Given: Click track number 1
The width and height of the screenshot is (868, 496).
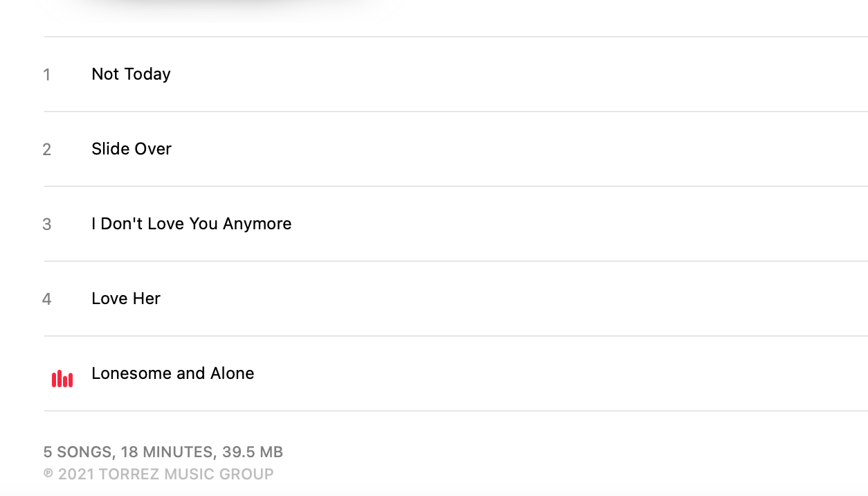Looking at the screenshot, I should coord(46,75).
